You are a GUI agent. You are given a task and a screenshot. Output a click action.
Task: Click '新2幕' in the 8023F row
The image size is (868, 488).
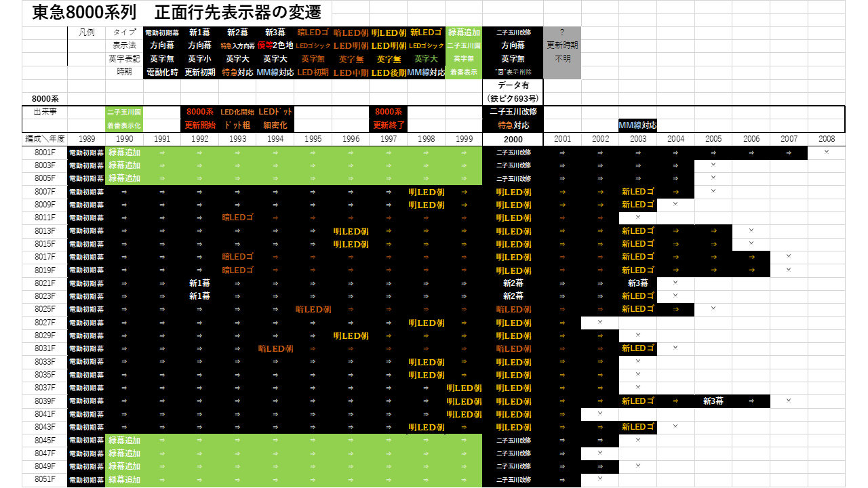click(513, 296)
